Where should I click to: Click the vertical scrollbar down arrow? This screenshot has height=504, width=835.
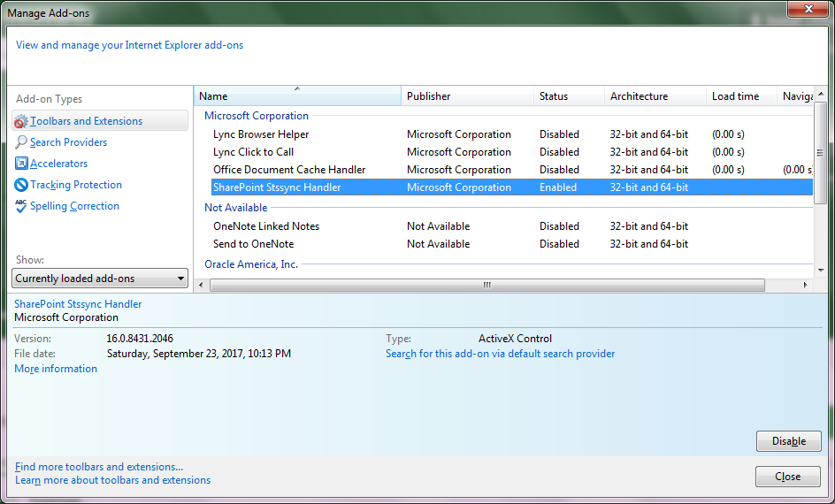pyautogui.click(x=821, y=271)
